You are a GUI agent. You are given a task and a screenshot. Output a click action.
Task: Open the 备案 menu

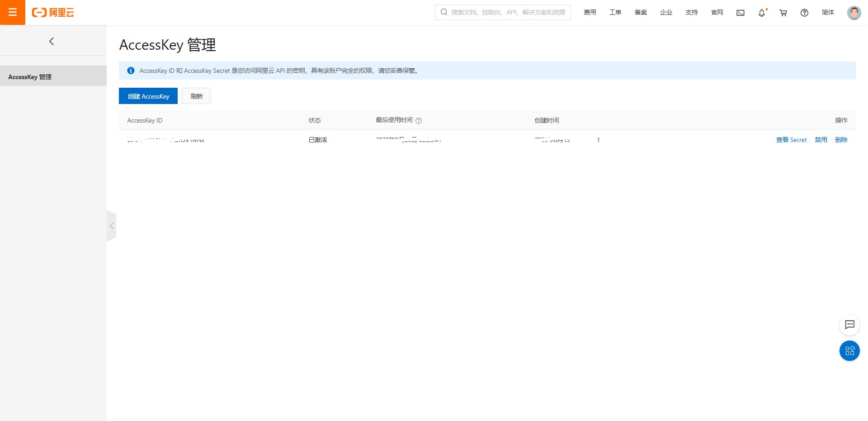point(641,13)
